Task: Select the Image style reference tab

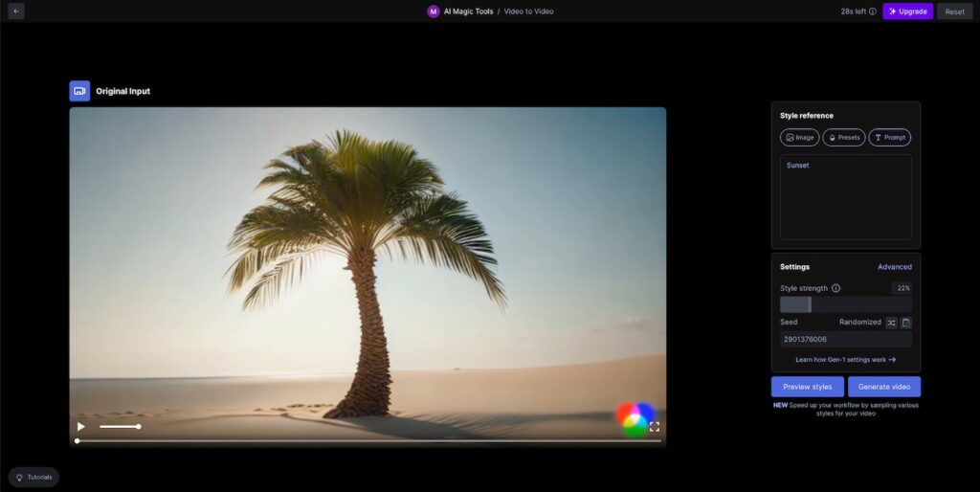Action: 800,137
